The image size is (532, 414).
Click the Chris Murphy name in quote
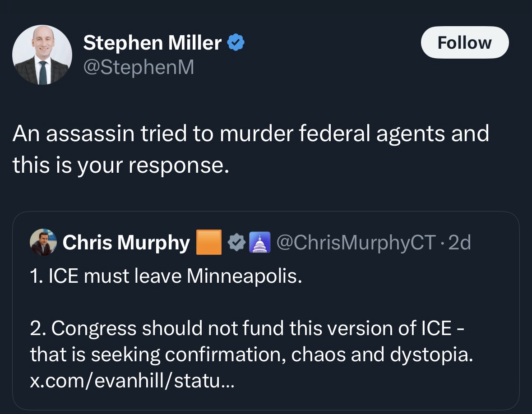[126, 243]
